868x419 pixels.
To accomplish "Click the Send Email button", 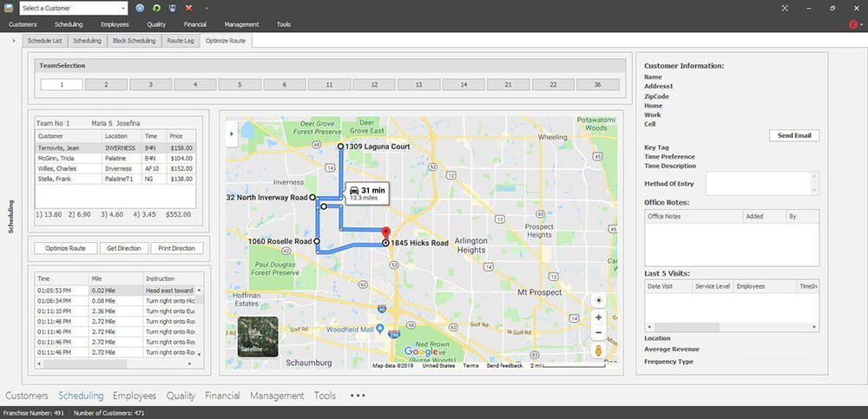I will [x=793, y=135].
